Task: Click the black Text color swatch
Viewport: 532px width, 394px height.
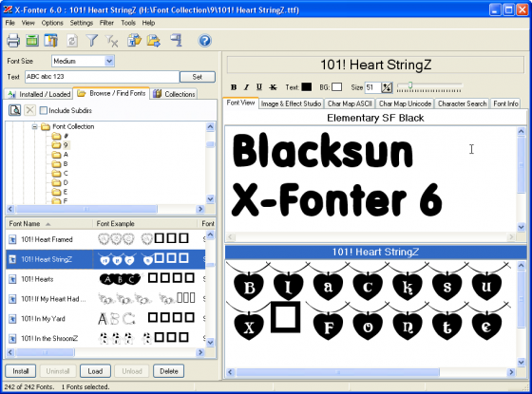Action: pos(306,87)
